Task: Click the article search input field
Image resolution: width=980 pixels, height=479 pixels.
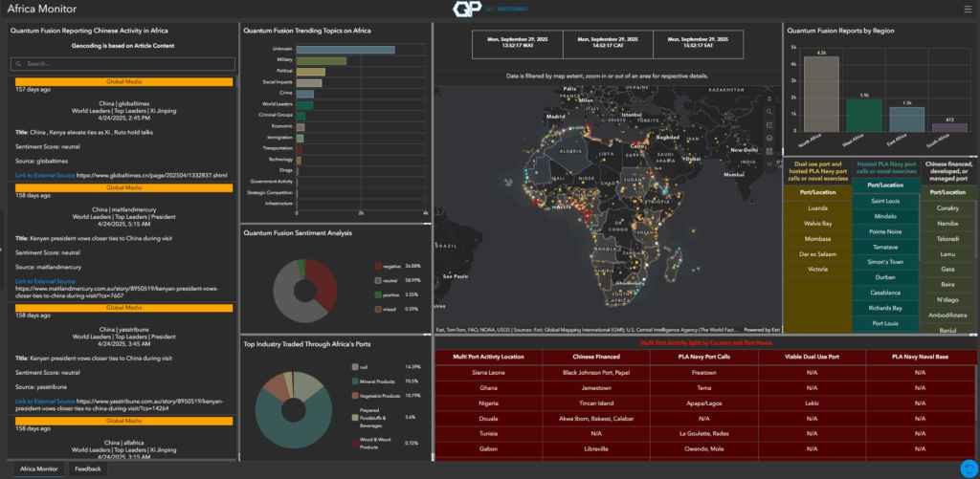Action: [123, 64]
